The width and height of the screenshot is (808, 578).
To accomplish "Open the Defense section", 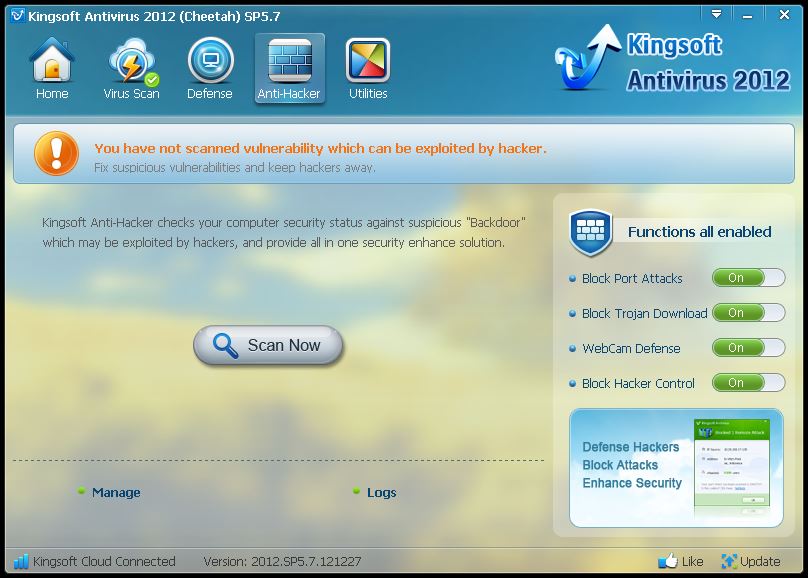I will (210, 68).
